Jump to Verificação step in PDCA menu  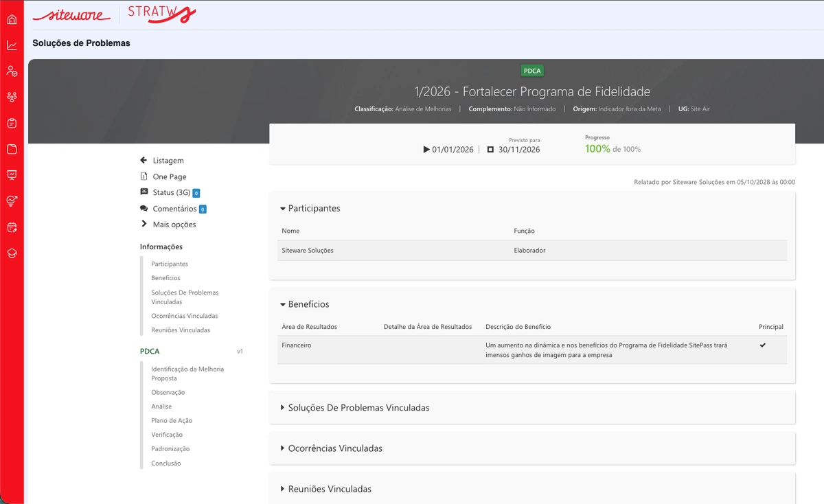(167, 435)
